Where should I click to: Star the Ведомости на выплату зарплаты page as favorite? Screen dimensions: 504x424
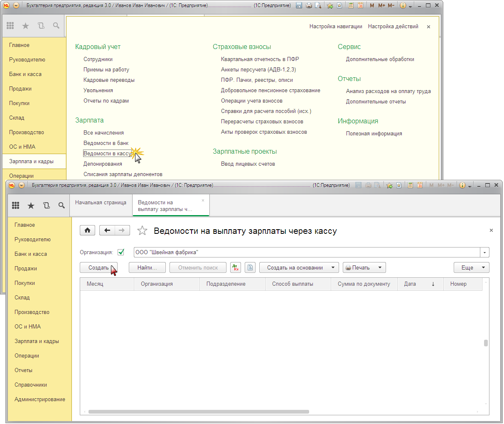point(142,231)
